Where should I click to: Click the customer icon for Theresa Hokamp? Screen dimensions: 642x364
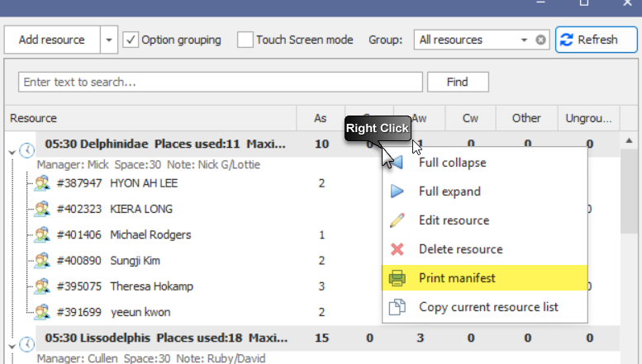42,286
